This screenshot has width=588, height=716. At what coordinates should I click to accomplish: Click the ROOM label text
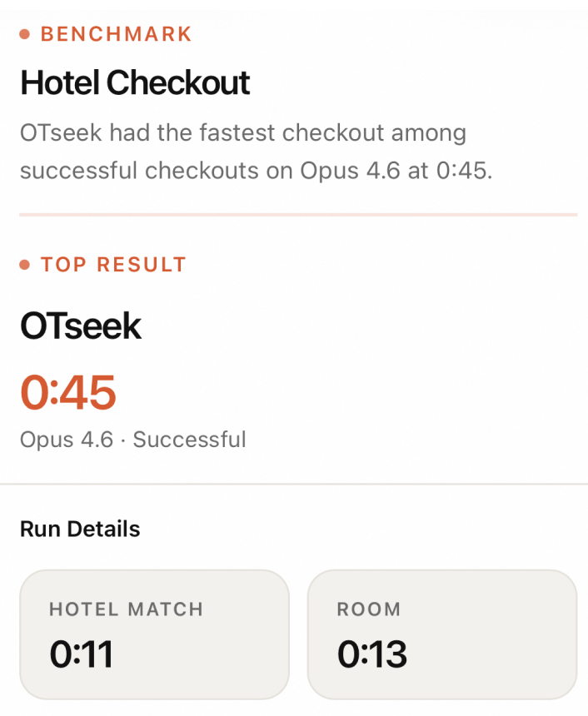pyautogui.click(x=369, y=609)
